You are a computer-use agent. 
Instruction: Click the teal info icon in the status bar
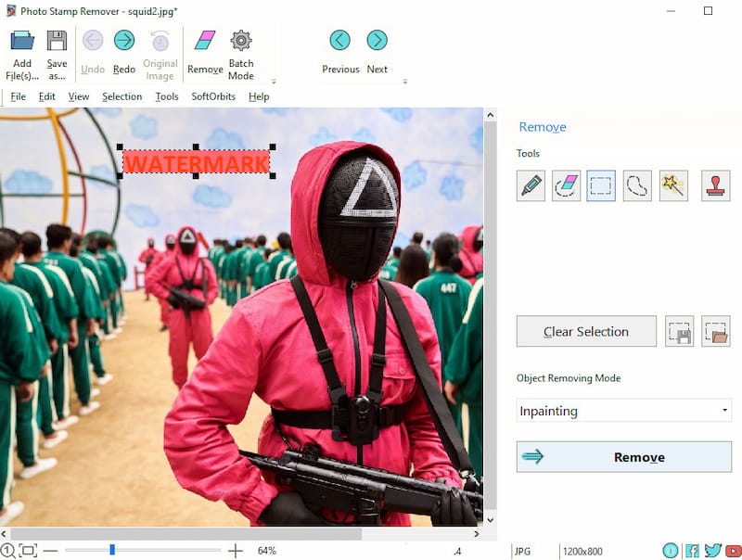(x=670, y=551)
